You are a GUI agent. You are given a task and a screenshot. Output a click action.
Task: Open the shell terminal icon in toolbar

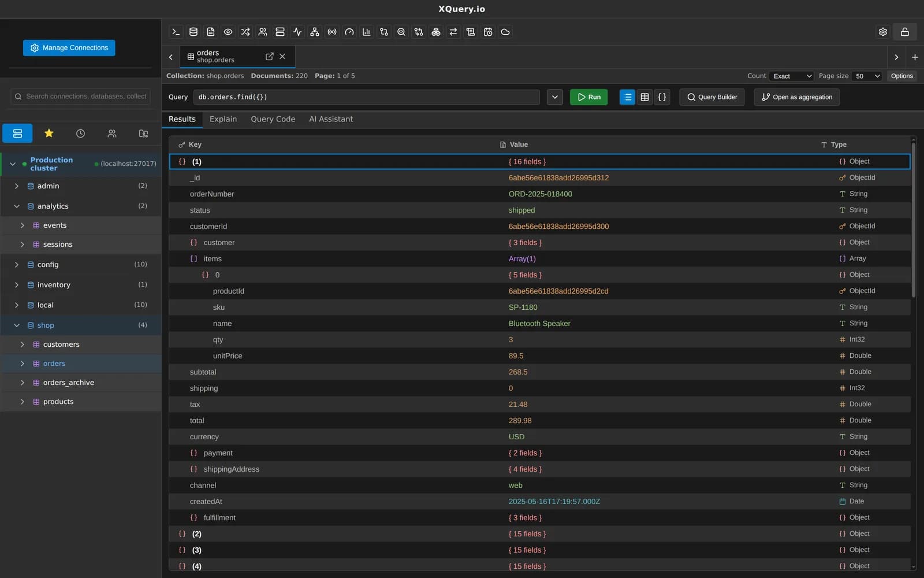pyautogui.click(x=176, y=32)
